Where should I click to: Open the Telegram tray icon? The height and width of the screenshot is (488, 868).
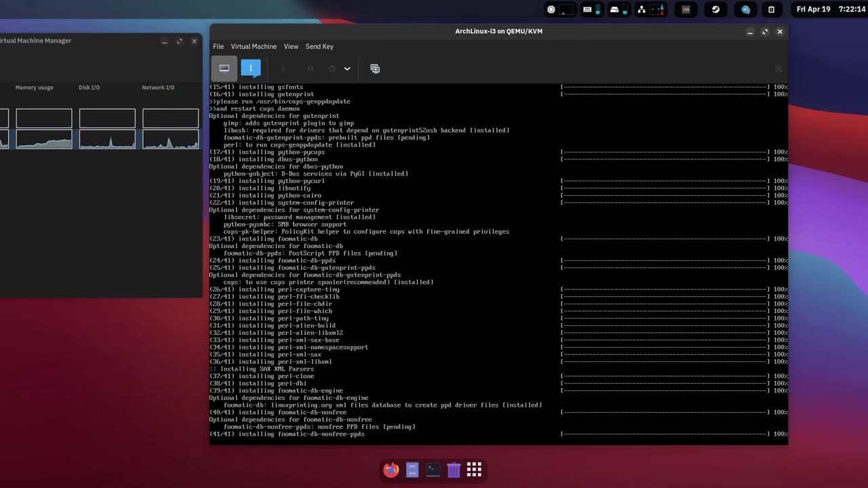point(746,9)
